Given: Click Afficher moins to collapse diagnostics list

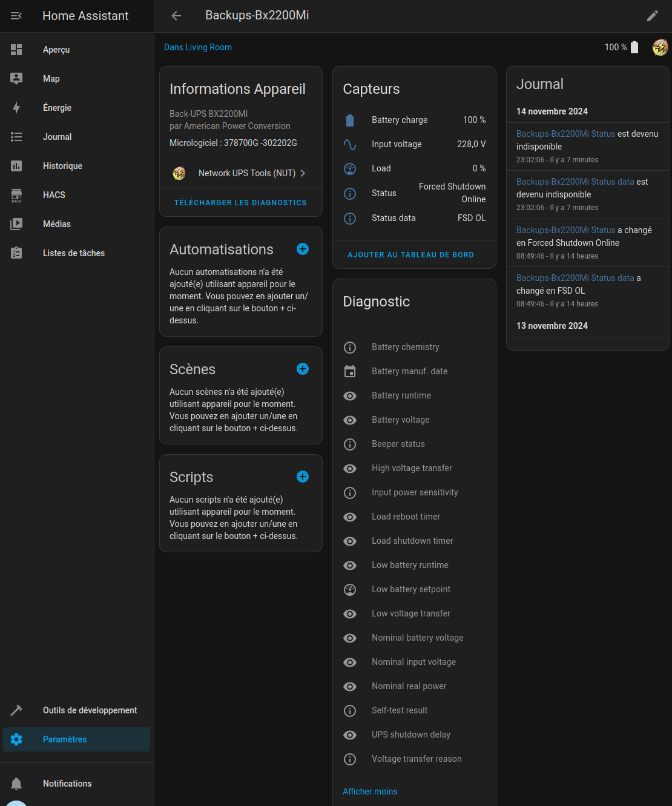Looking at the screenshot, I should tap(370, 791).
